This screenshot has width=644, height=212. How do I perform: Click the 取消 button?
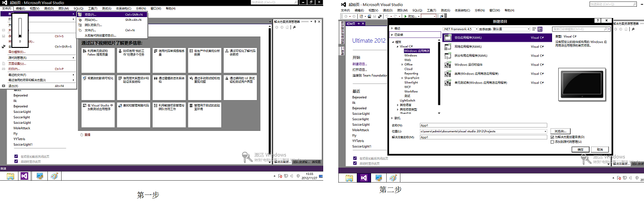point(600,149)
